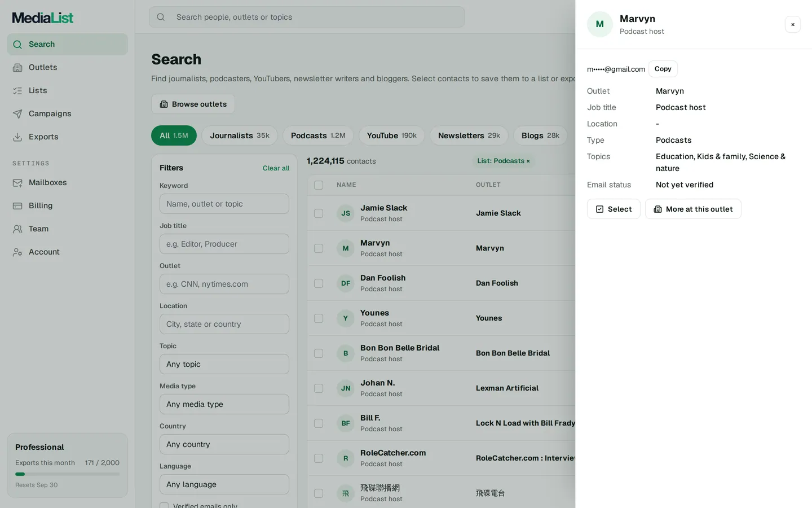Switch to the YouTube tab
This screenshot has width=812, height=508.
click(392, 135)
